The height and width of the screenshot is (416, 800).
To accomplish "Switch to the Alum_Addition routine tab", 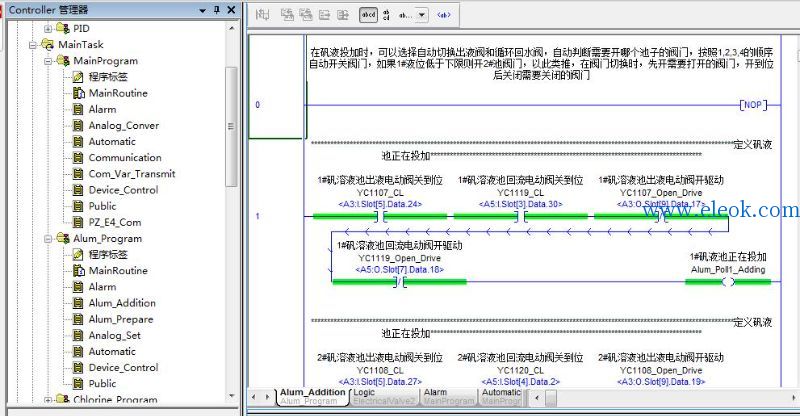I will (x=312, y=397).
